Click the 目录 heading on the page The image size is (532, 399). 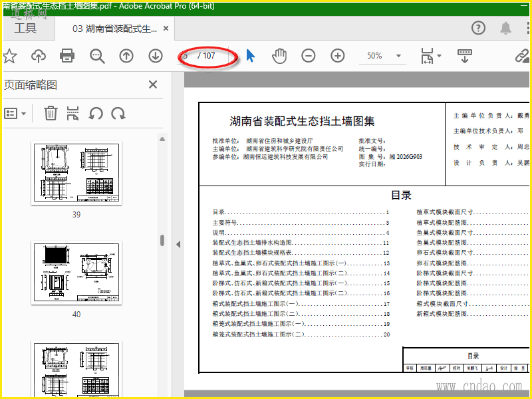(x=401, y=195)
